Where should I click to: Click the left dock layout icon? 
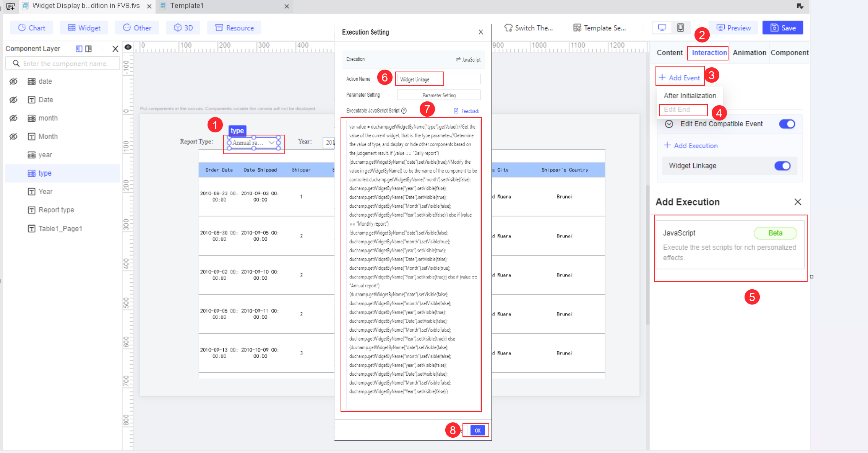[79, 49]
